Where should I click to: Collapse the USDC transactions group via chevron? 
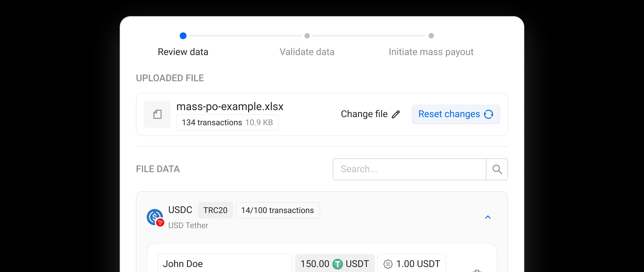(488, 217)
